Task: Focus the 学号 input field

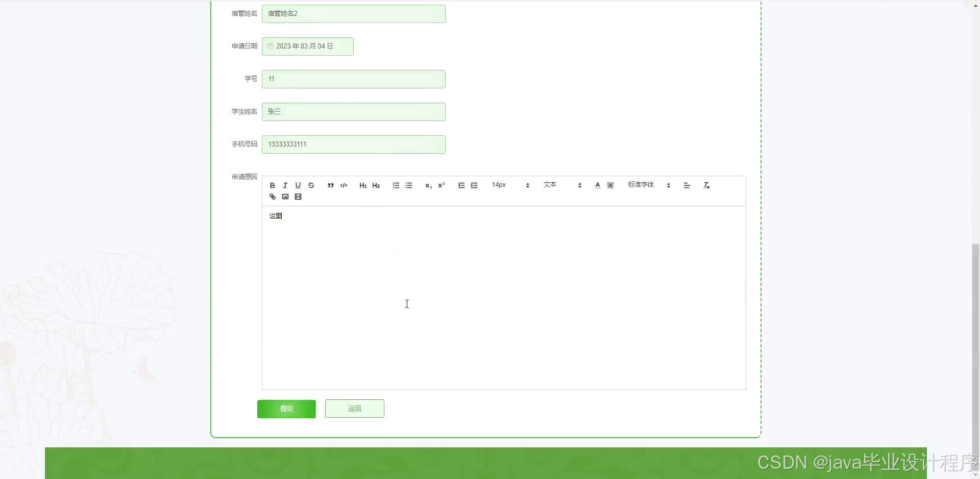Action: pos(354,79)
